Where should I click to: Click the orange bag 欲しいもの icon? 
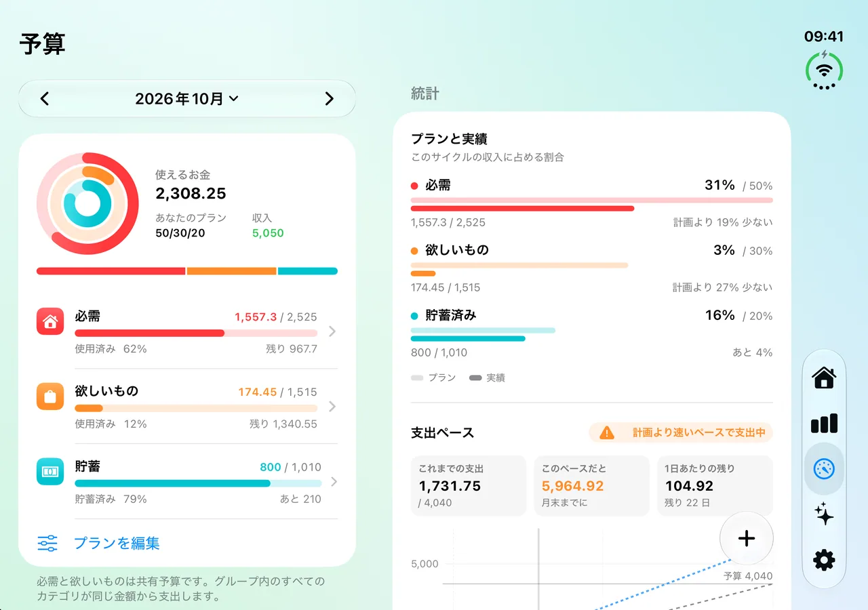pyautogui.click(x=50, y=396)
